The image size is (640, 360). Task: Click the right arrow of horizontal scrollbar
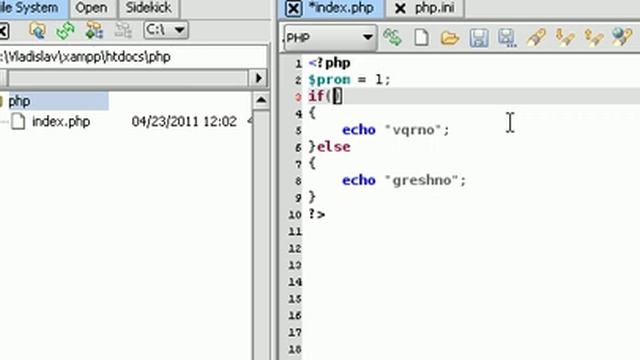point(258,78)
